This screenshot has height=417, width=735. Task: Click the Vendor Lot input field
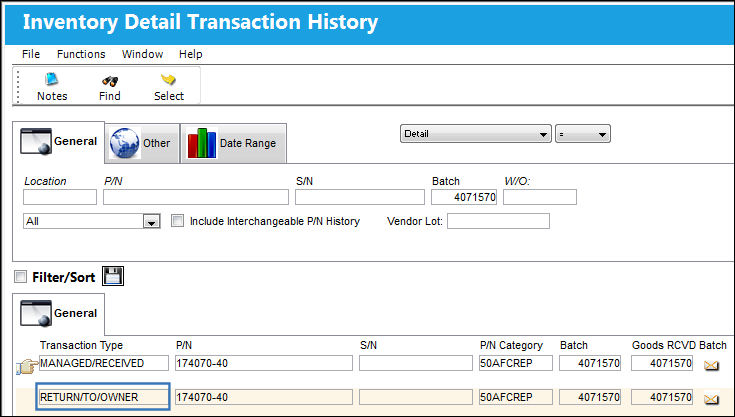[498, 221]
